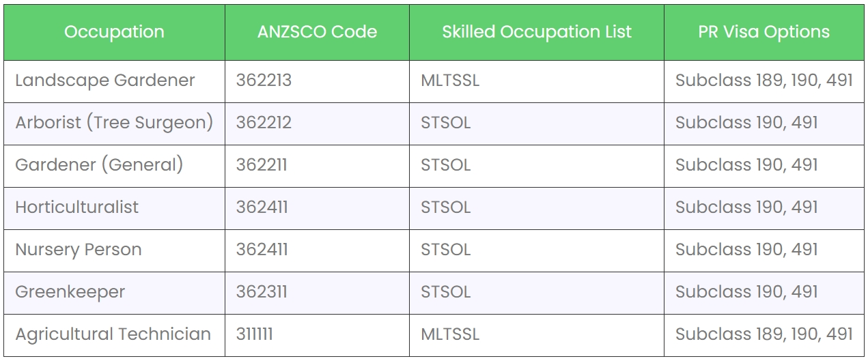Select ANZSCO code 362212
Screen dimensions: 868x361
(264, 123)
